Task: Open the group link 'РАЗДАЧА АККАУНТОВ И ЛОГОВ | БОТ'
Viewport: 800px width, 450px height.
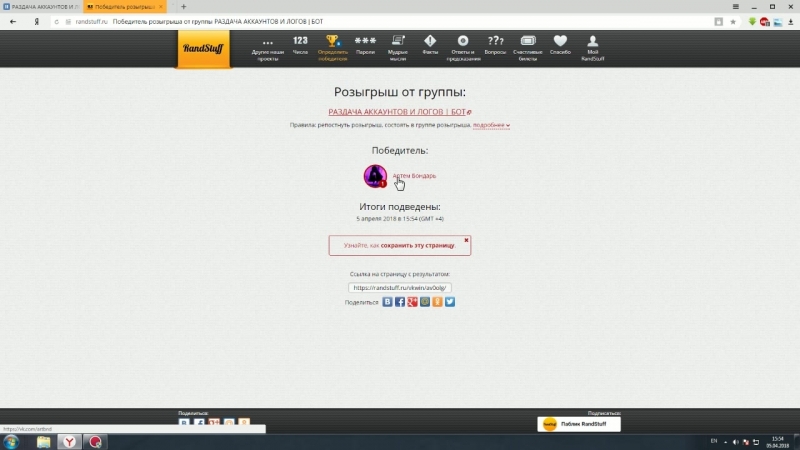Action: [x=399, y=112]
